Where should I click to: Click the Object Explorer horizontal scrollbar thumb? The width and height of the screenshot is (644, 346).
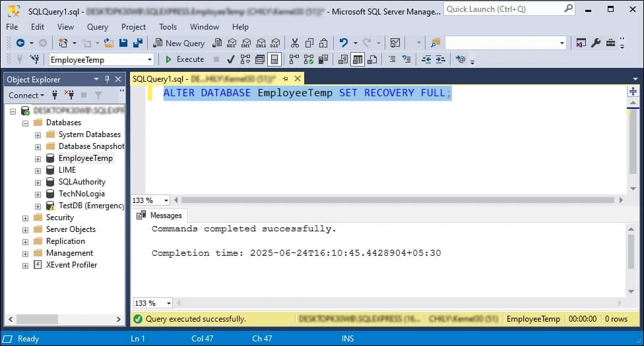click(37, 319)
